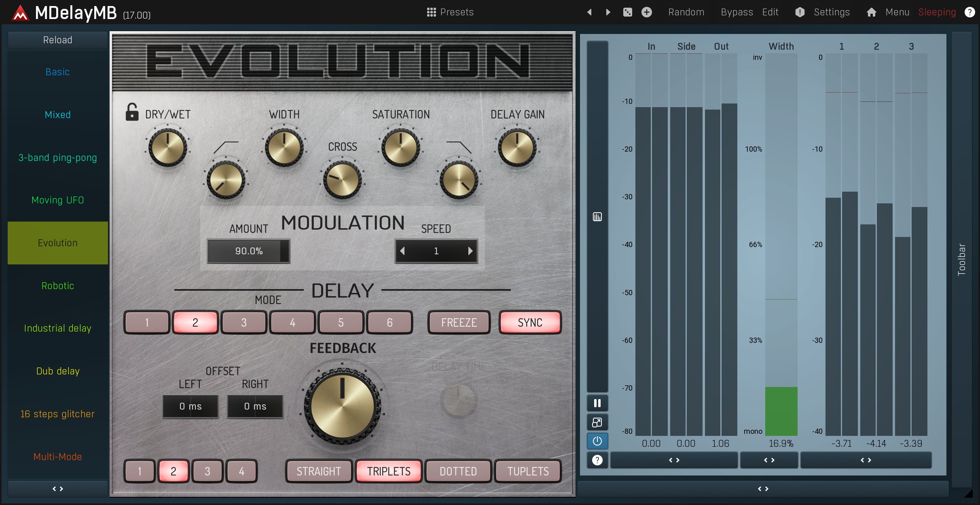Select the DOTTED note mode
This screenshot has width=980, height=505.
tap(458, 471)
